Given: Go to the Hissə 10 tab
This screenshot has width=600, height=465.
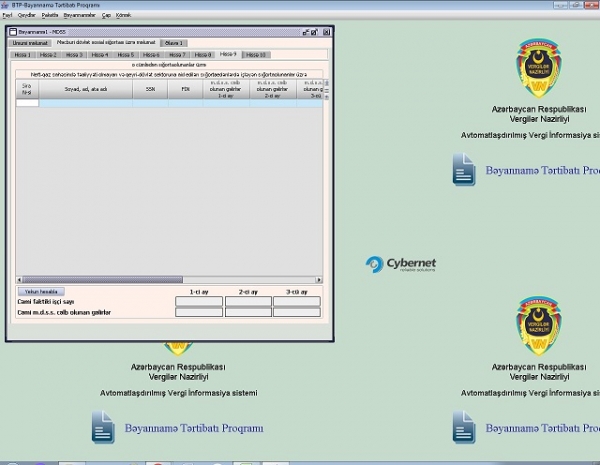Looking at the screenshot, I should click(256, 55).
